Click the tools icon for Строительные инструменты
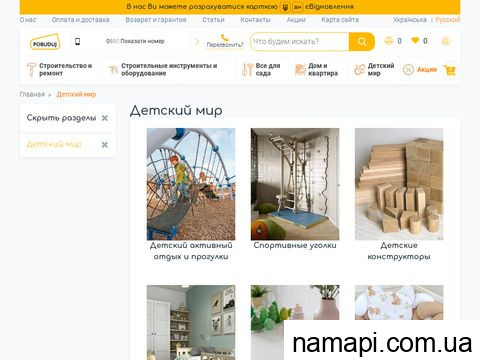This screenshot has width=480, height=360. (x=113, y=69)
